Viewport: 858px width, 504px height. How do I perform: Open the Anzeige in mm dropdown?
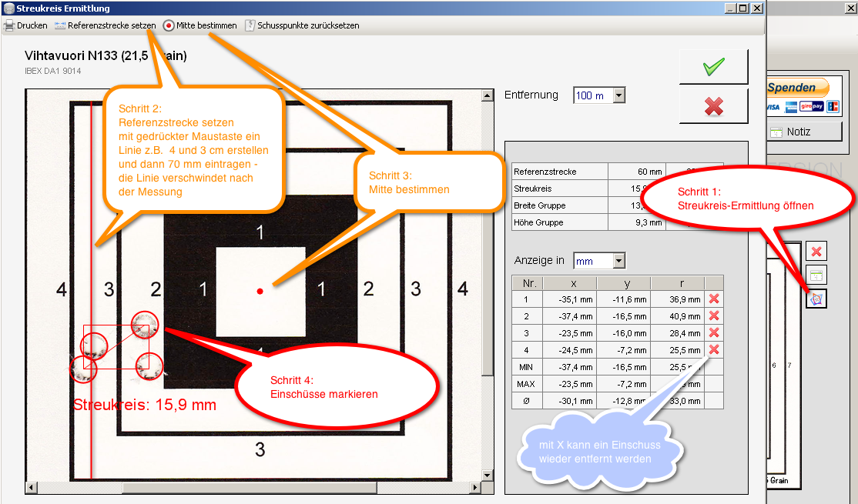click(619, 261)
